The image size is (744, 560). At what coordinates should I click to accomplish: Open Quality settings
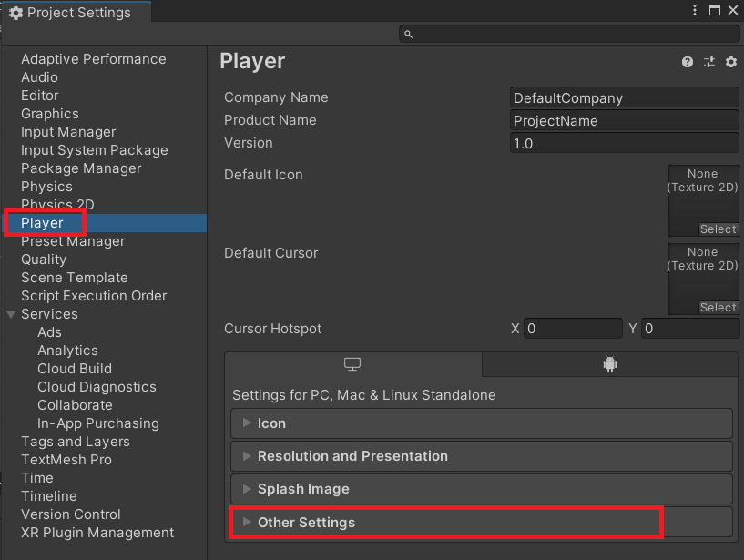pyautogui.click(x=44, y=260)
